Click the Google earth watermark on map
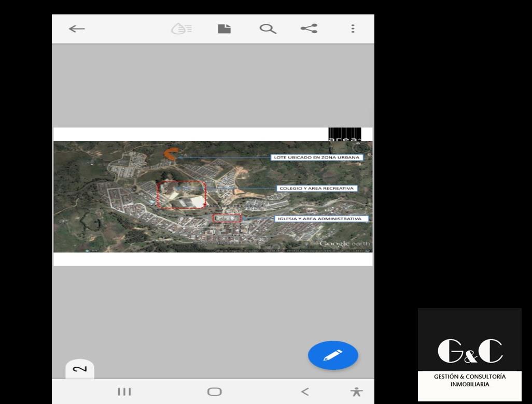532x404 pixels. click(344, 243)
